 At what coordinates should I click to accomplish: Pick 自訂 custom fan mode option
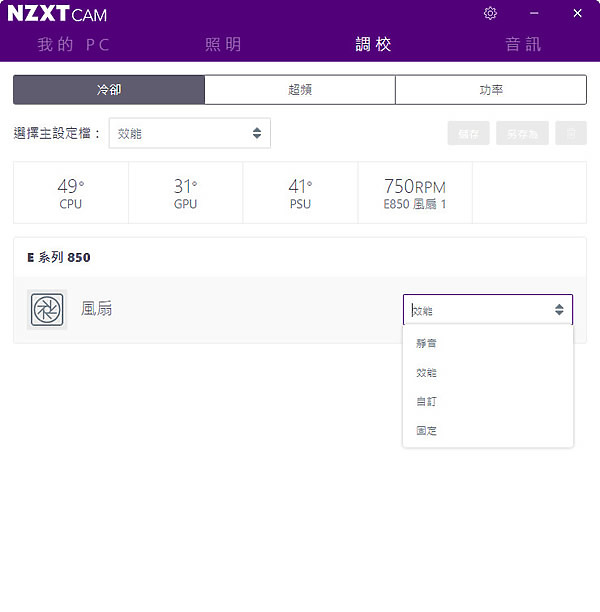click(488, 402)
